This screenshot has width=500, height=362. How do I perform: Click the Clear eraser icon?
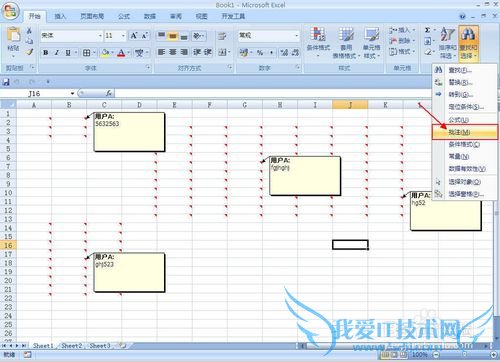point(428,52)
